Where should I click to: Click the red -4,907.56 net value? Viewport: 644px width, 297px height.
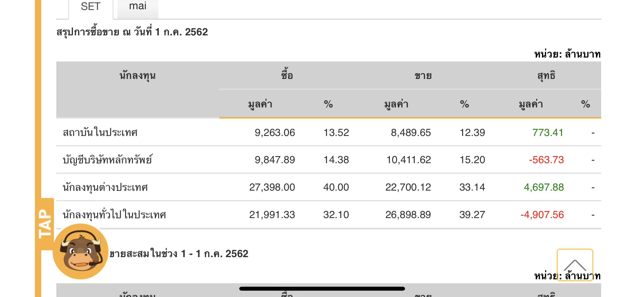click(542, 215)
